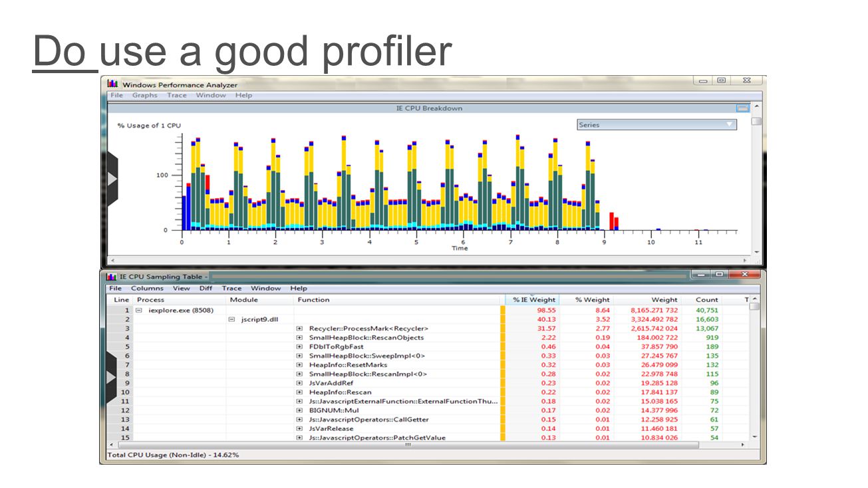The image size is (868, 488).
Task: Click the IE CPU Breakdown graph title bar
Action: pyautogui.click(x=428, y=108)
